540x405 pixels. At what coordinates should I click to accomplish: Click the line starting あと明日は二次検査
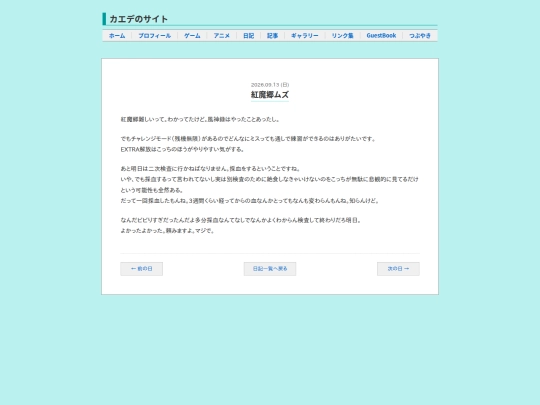(x=211, y=169)
